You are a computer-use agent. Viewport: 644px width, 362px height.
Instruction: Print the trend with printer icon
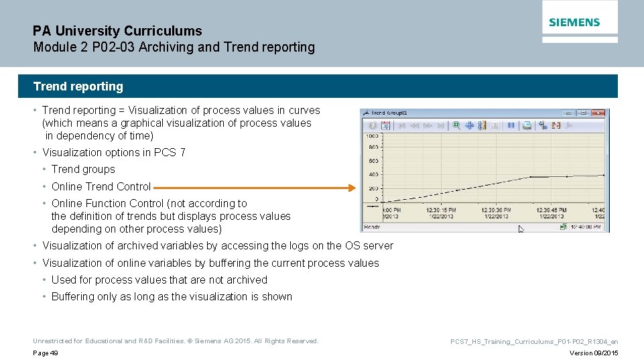tap(527, 126)
